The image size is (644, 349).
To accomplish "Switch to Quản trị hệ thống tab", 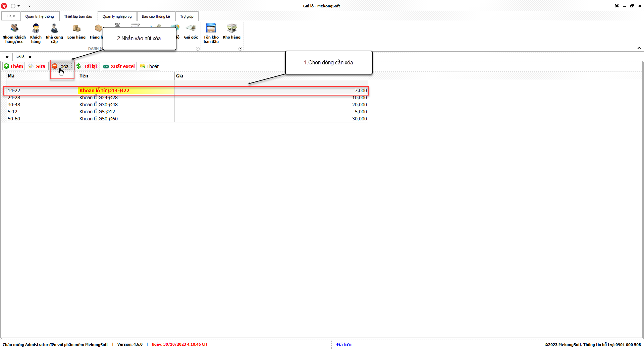I will 40,16.
